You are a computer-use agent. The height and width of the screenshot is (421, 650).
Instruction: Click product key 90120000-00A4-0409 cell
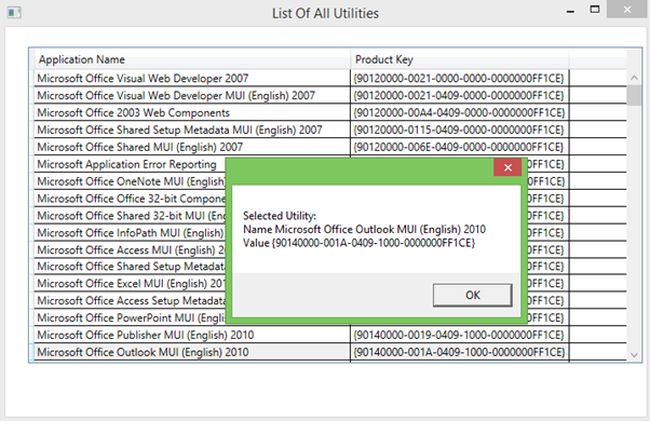point(460,113)
